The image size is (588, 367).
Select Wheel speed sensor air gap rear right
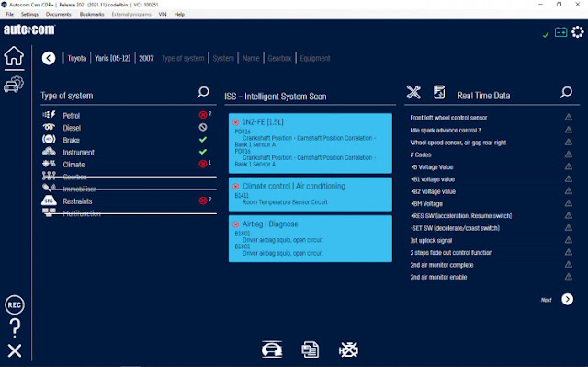458,143
